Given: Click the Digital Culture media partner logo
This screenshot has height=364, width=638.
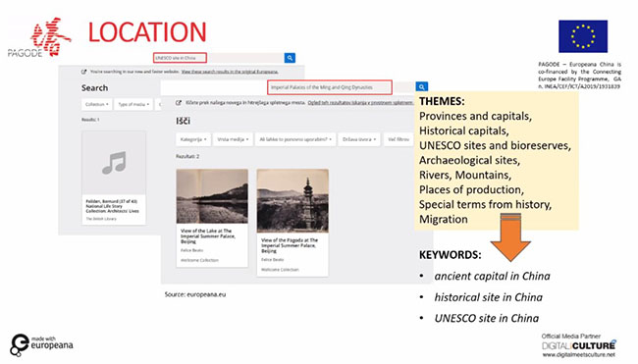Looking at the screenshot, I should (x=578, y=346).
